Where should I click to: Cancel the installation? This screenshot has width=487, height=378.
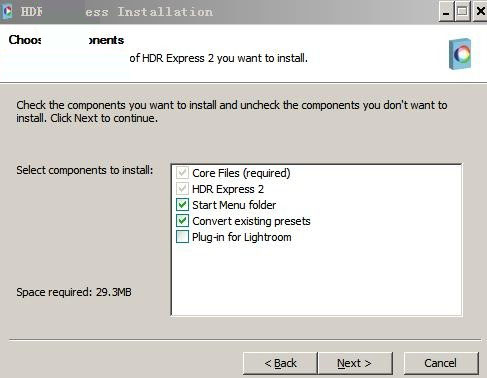441,363
